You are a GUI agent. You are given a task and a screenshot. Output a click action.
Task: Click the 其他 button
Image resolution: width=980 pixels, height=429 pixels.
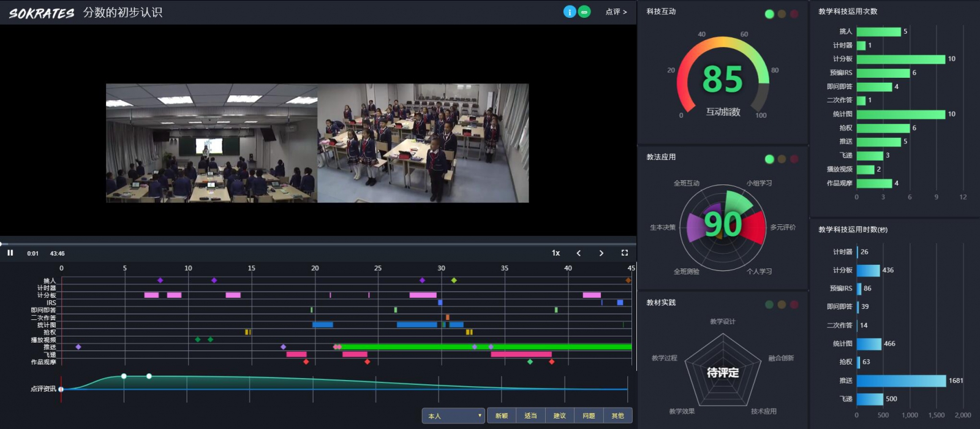pyautogui.click(x=617, y=416)
